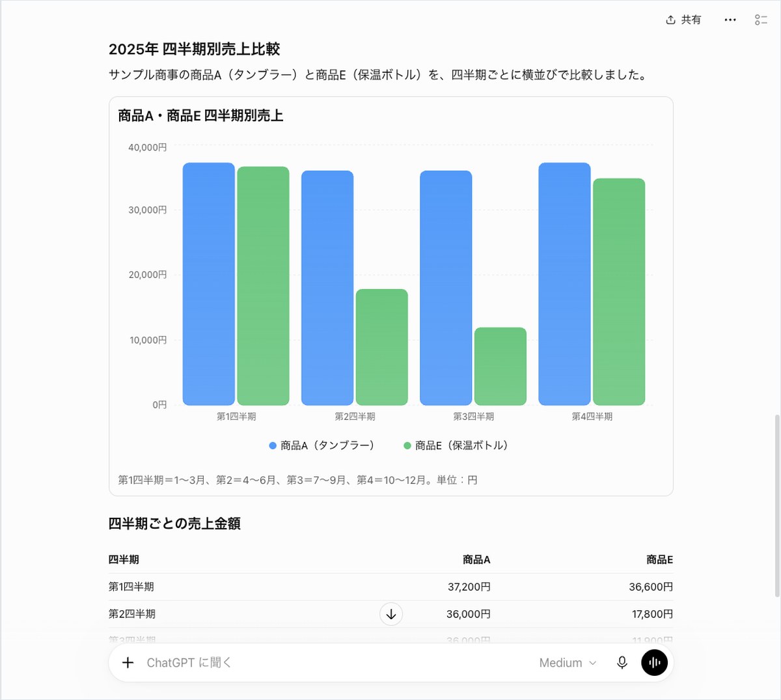The width and height of the screenshot is (781, 700).
Task: Click the intro sentence starting サンプル商事の商品A
Action: coord(379,75)
